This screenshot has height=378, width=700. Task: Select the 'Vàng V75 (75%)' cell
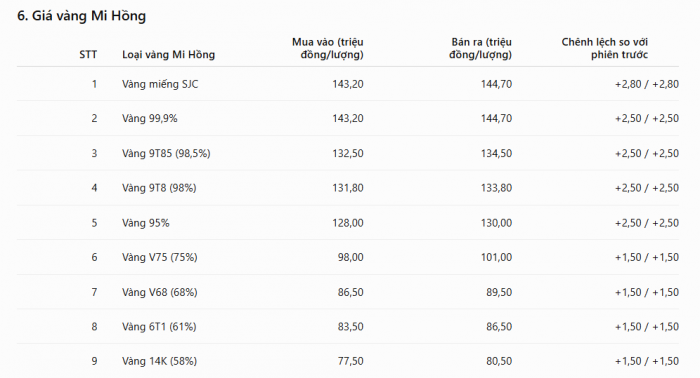(159, 257)
